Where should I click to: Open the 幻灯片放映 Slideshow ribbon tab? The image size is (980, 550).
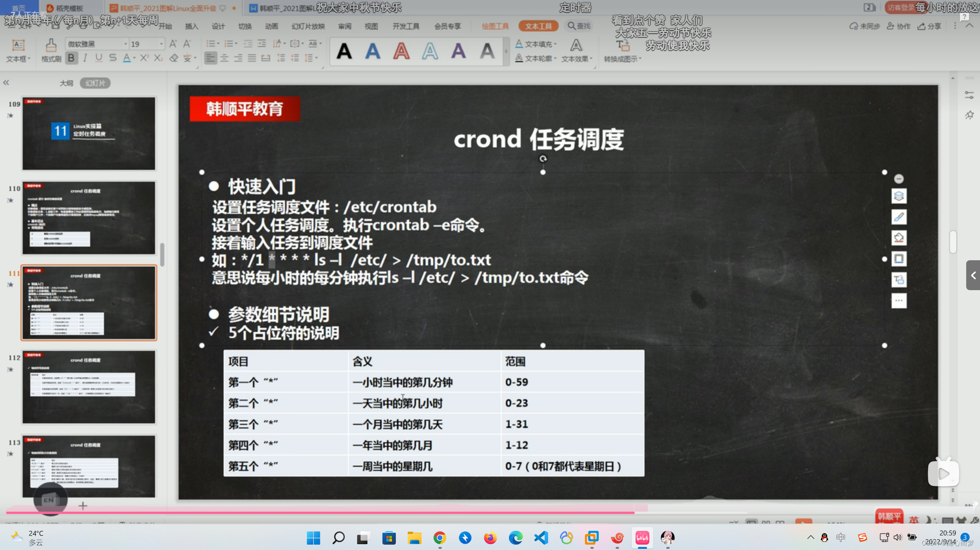(308, 26)
